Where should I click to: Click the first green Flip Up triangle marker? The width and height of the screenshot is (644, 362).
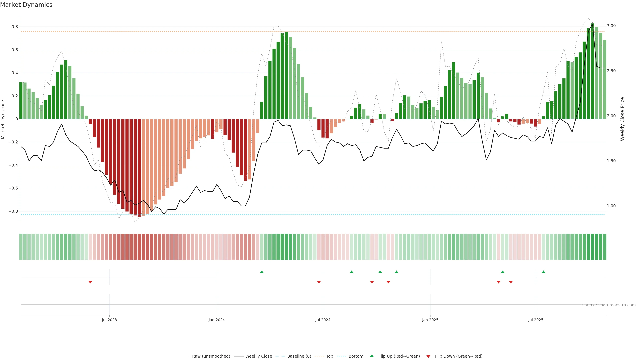(261, 272)
